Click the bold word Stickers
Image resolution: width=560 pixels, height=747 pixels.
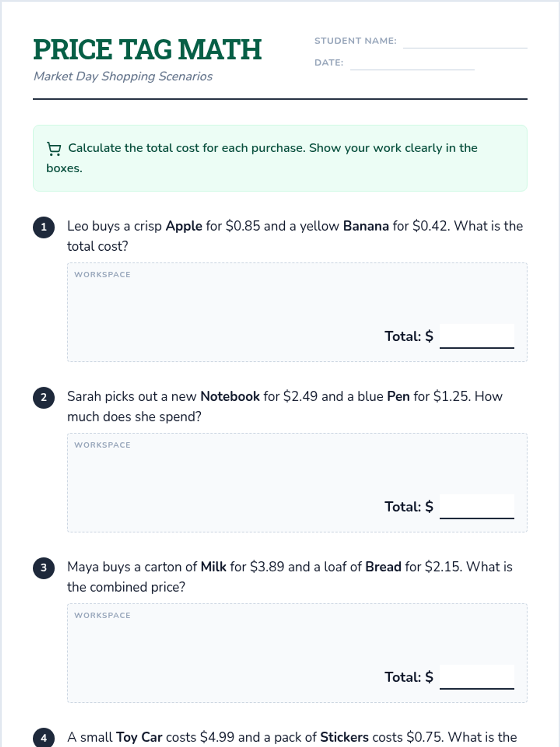344,737
